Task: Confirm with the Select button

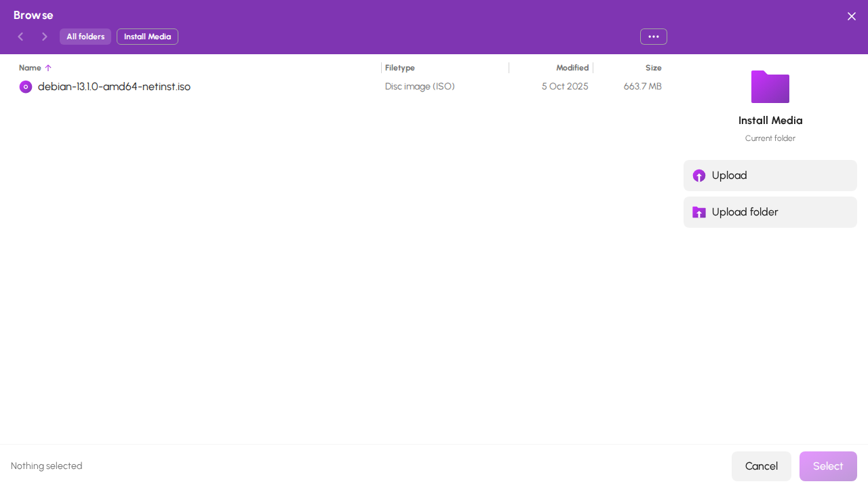Action: point(828,466)
